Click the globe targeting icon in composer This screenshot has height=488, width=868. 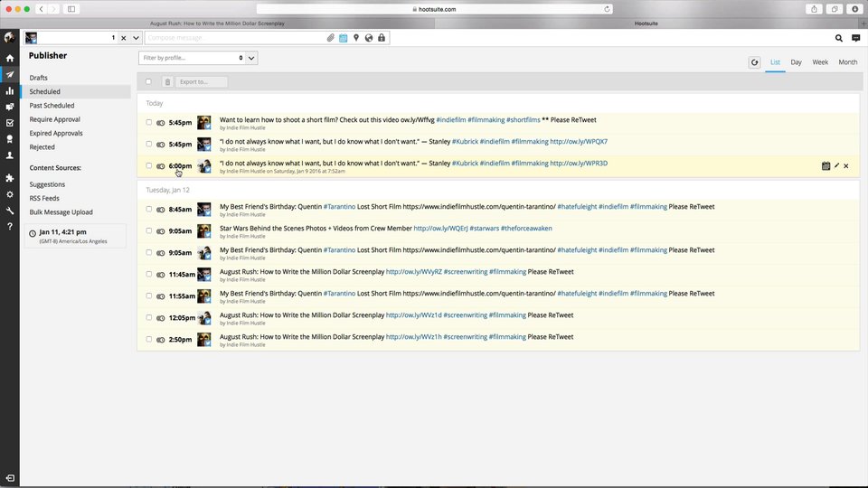click(x=369, y=38)
